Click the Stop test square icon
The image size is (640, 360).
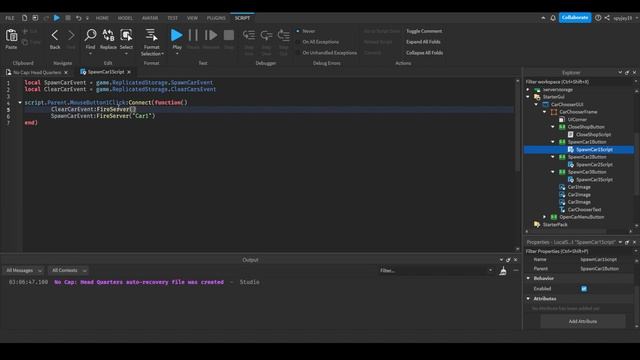click(229, 35)
